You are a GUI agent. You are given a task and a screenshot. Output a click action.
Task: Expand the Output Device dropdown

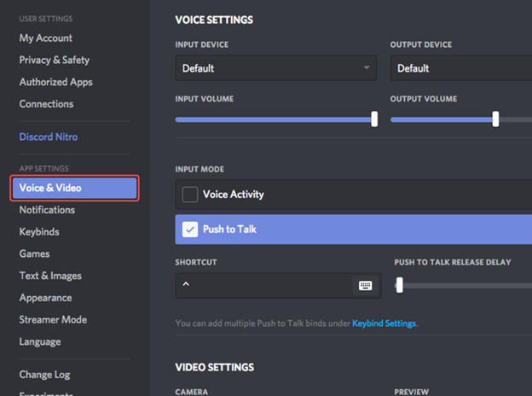(x=460, y=68)
